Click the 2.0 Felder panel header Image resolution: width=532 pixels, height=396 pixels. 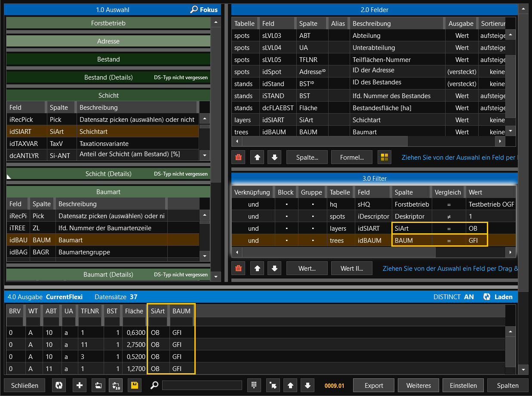coord(374,9)
